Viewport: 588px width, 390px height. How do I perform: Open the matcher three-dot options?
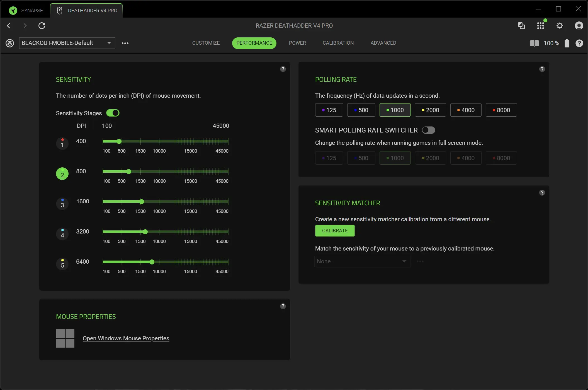point(420,261)
